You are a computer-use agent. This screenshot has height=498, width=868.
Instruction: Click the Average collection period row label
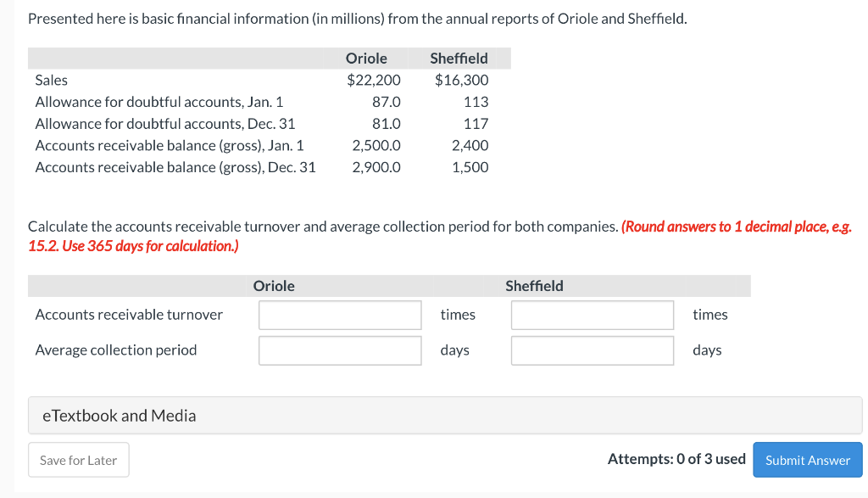pyautogui.click(x=115, y=350)
